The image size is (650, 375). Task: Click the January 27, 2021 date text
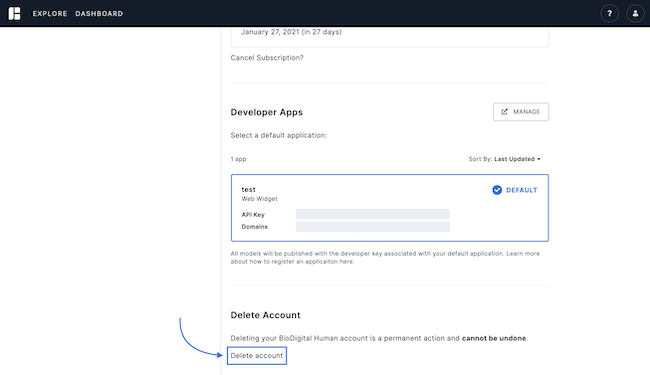click(291, 32)
